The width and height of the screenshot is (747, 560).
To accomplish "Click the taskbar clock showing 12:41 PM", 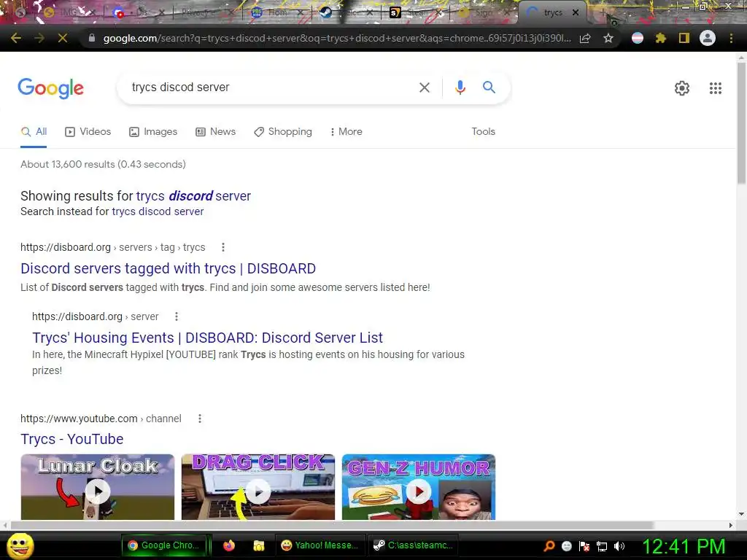I will click(x=684, y=546).
